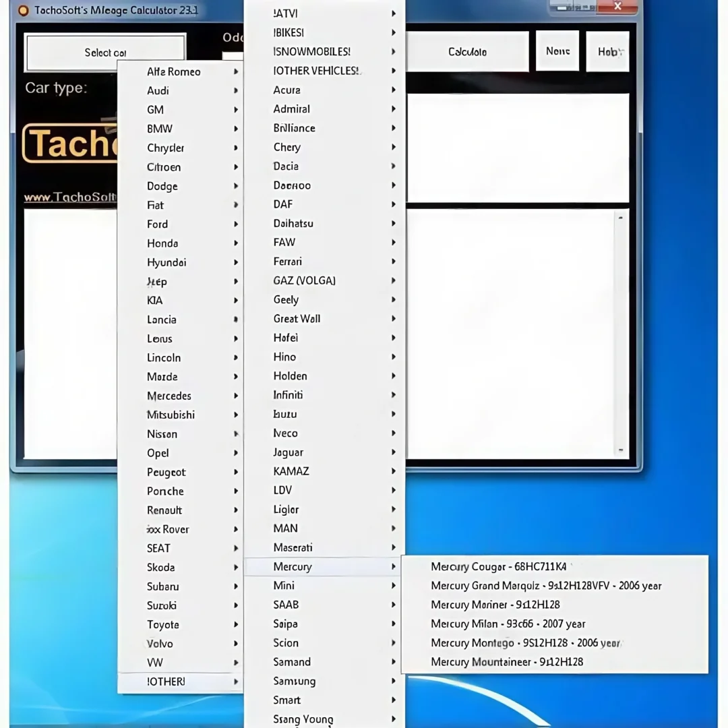Open the !OTHER! submenu

click(180, 681)
